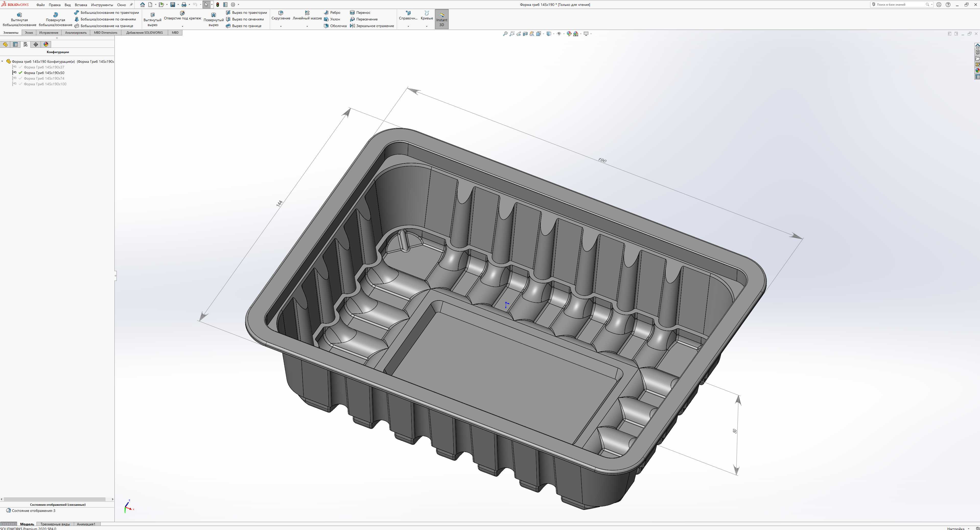Click the rebuild traffic light icon

(218, 5)
